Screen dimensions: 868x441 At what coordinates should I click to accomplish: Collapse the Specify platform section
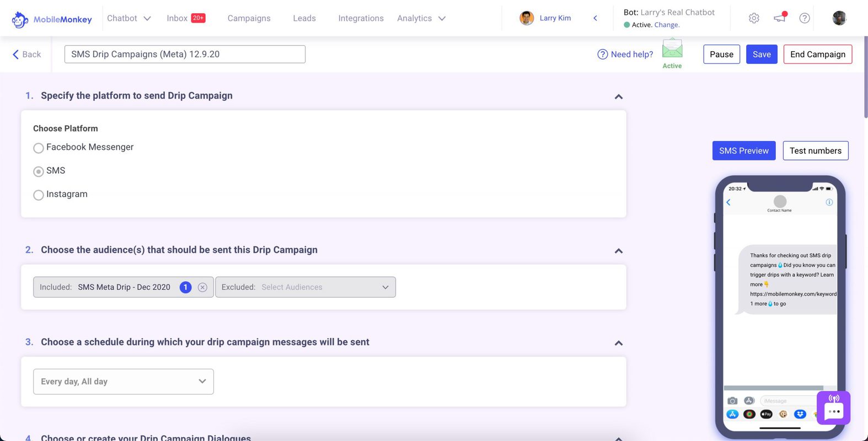point(618,96)
